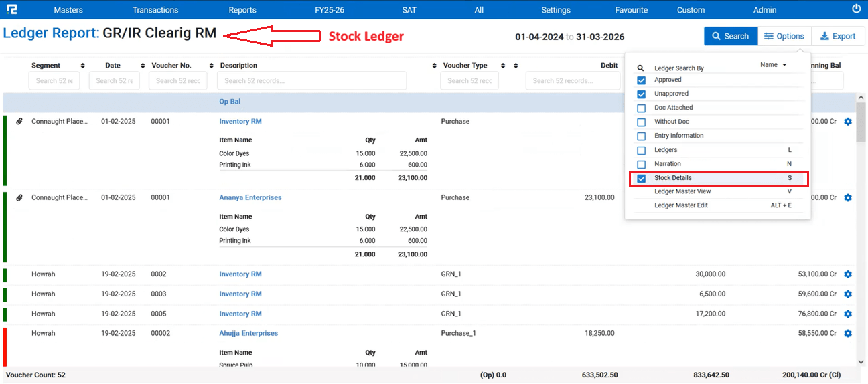Sort by Segment column arrows
This screenshot has height=384, width=868.
point(82,66)
